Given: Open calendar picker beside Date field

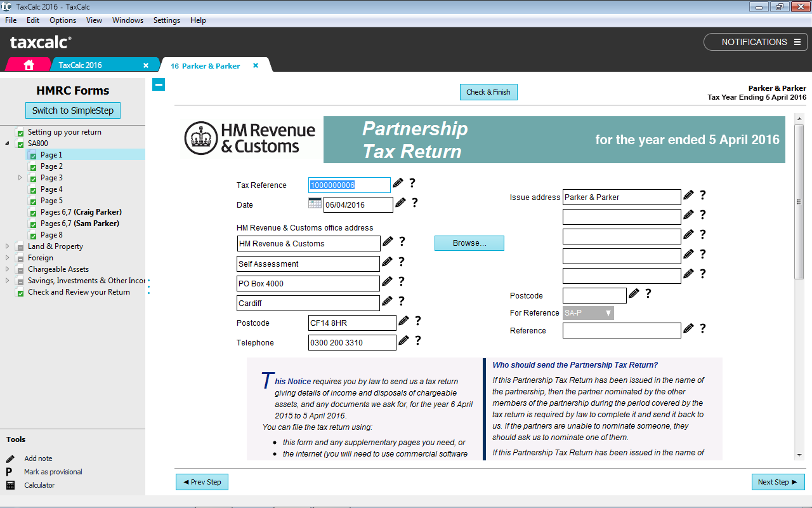Looking at the screenshot, I should click(x=315, y=204).
